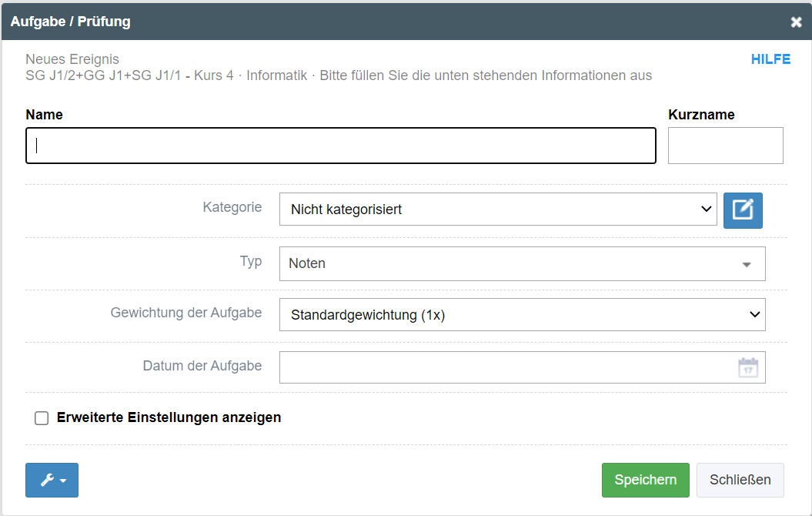Click into the Kurzname field

[x=725, y=145]
